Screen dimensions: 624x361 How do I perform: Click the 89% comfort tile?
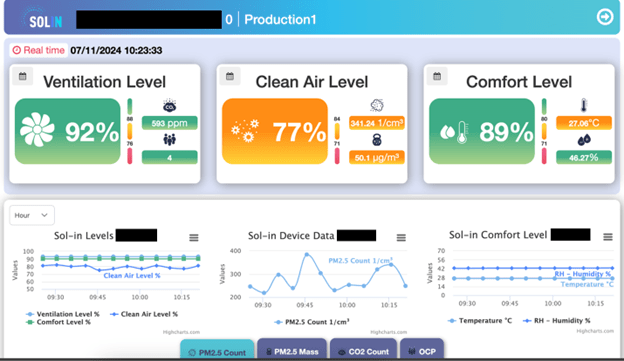point(482,131)
